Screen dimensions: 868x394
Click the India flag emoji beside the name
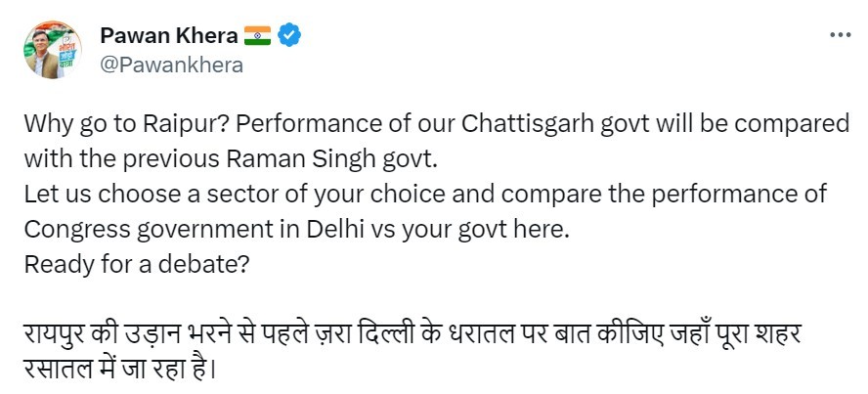coord(257,36)
